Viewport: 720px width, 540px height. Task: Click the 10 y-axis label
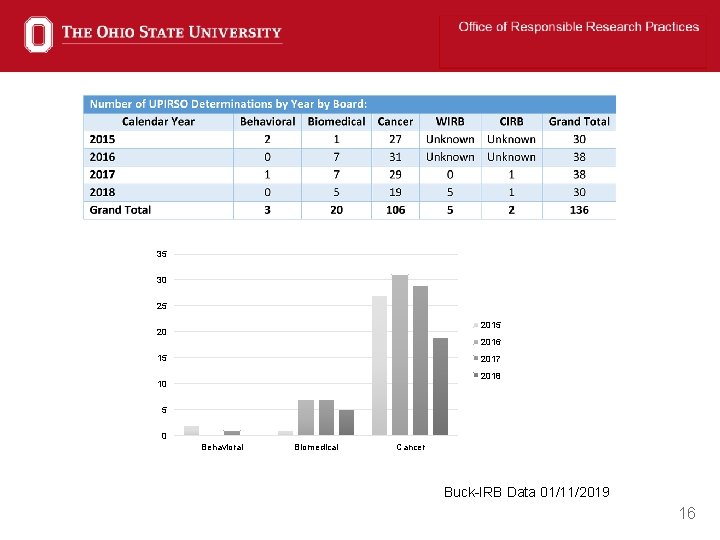click(162, 384)
